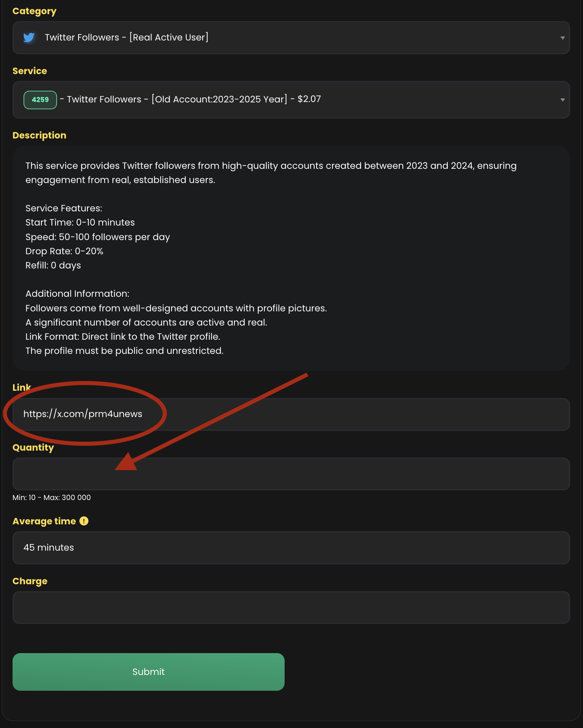Click the Service label
The width and height of the screenshot is (583, 728).
click(x=30, y=71)
